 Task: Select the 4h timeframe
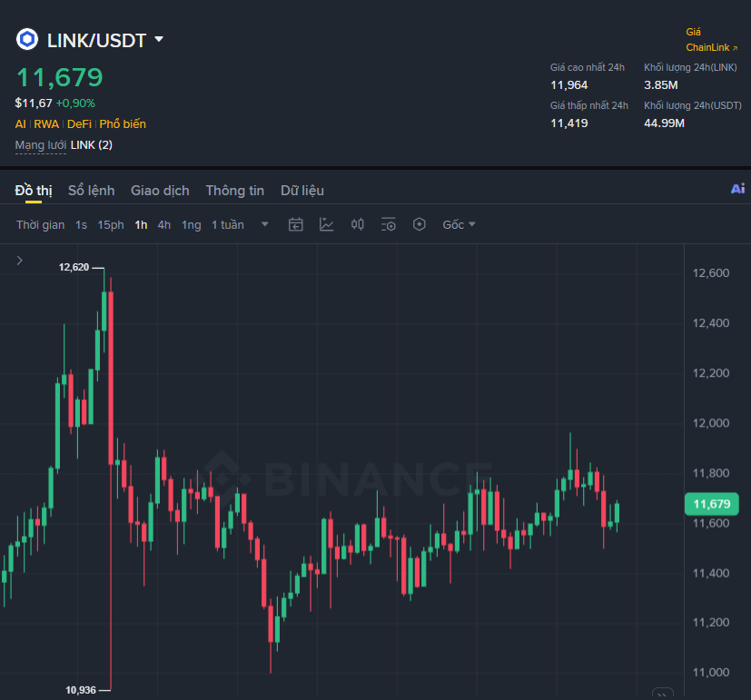tap(164, 224)
